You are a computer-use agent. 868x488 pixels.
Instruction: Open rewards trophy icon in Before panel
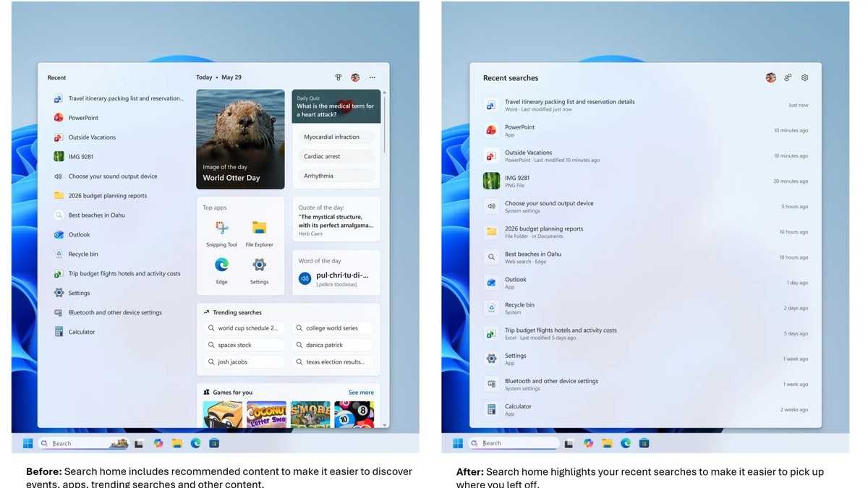[338, 77]
